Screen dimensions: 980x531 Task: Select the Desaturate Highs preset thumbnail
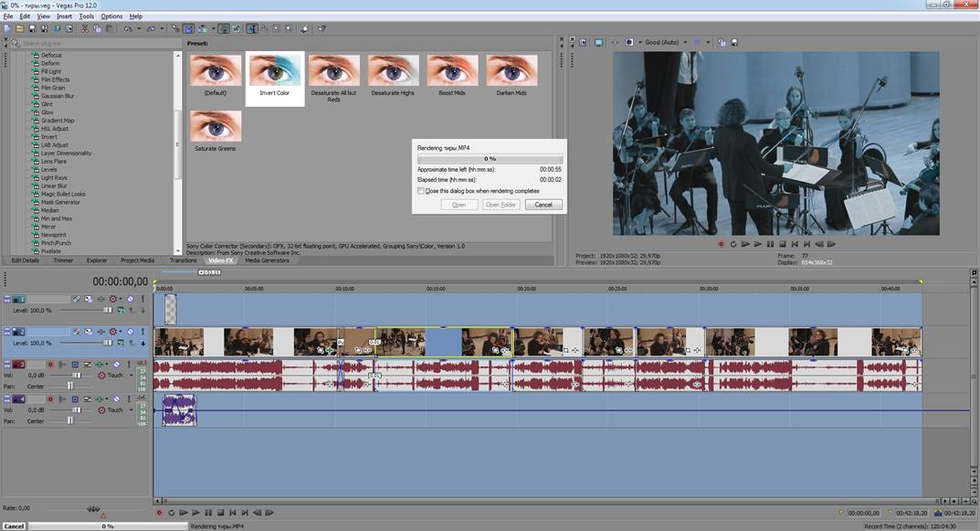393,70
